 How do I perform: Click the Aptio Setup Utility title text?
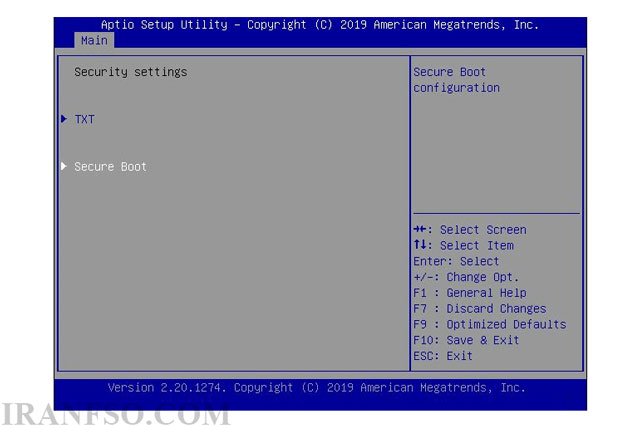320,25
